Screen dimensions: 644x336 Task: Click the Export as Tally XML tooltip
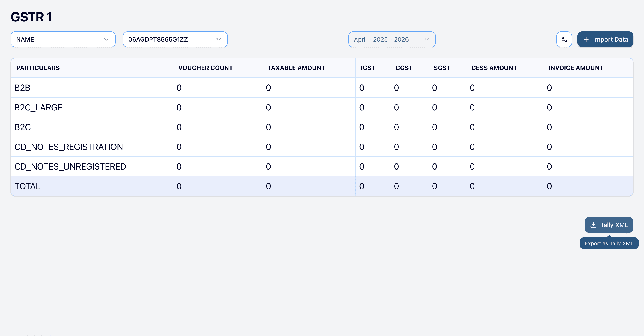[x=609, y=243]
